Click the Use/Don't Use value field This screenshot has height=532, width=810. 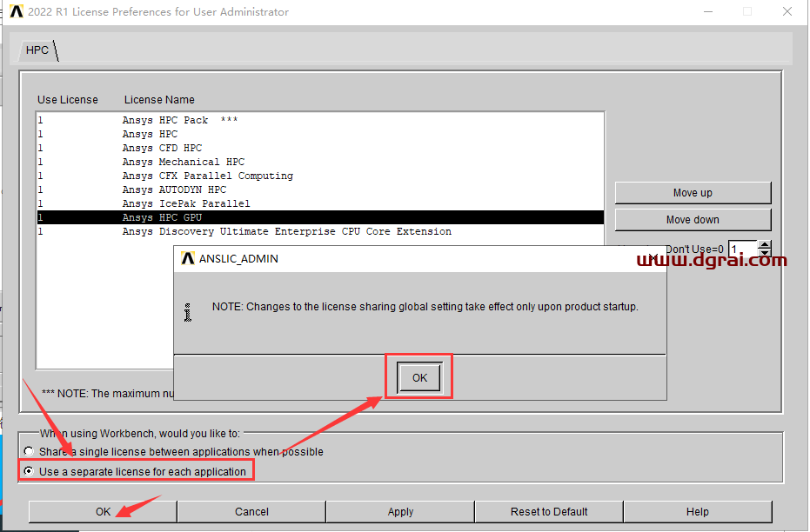(x=743, y=249)
